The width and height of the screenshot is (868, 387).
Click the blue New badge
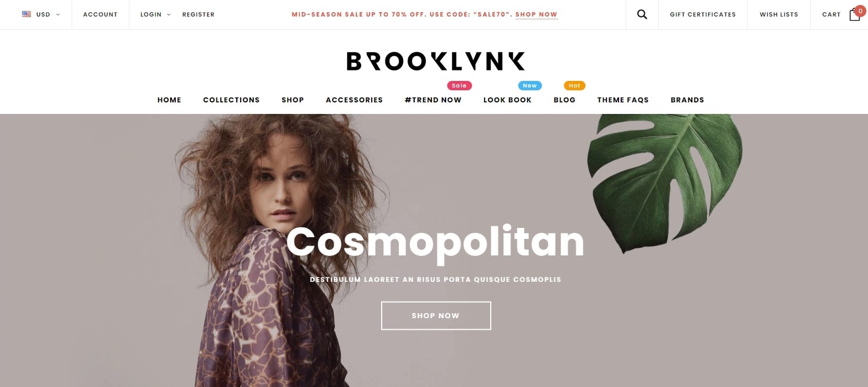530,85
